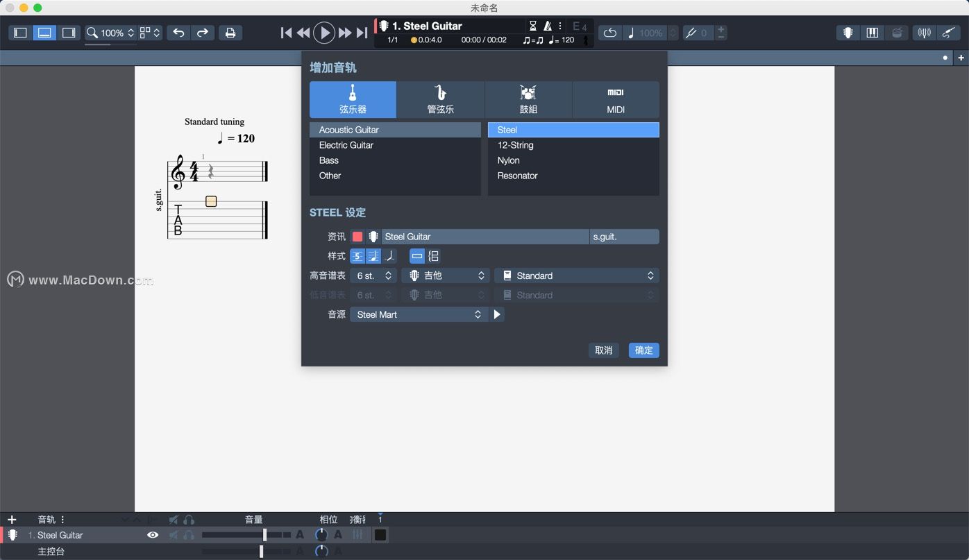Screen dimensions: 969x560
Task: Toggle visibility of Steel Guitar track
Action: [153, 535]
